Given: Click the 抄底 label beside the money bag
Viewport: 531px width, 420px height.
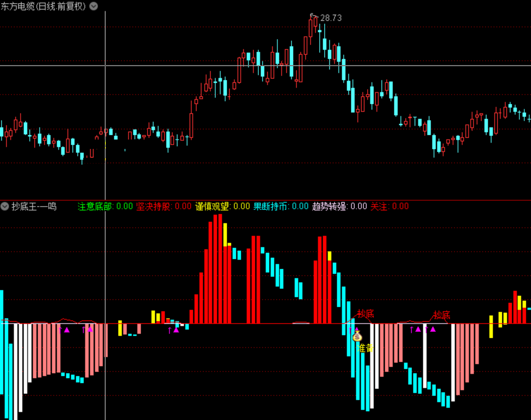Looking at the screenshot, I should [x=365, y=313].
